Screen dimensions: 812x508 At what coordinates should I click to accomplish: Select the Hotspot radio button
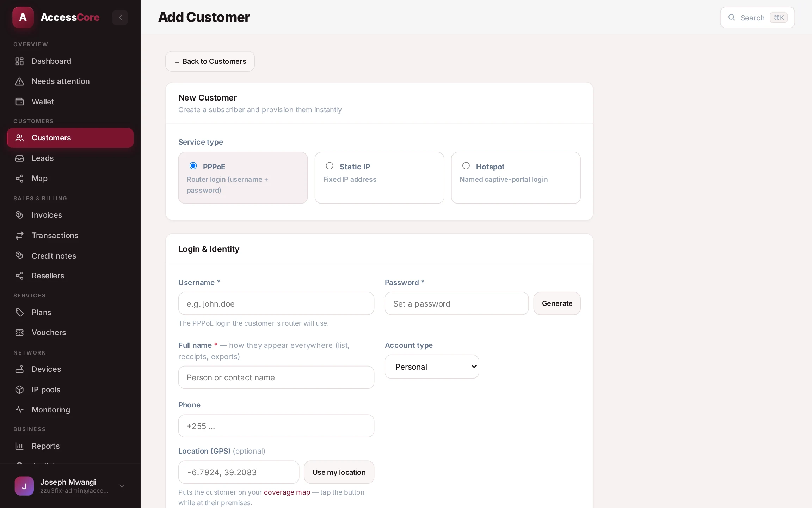pyautogui.click(x=466, y=166)
